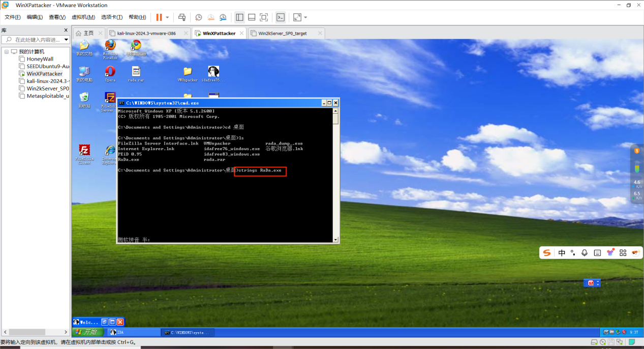Open the power options dropdown next to pause
This screenshot has width=644, height=349.
pos(167,17)
